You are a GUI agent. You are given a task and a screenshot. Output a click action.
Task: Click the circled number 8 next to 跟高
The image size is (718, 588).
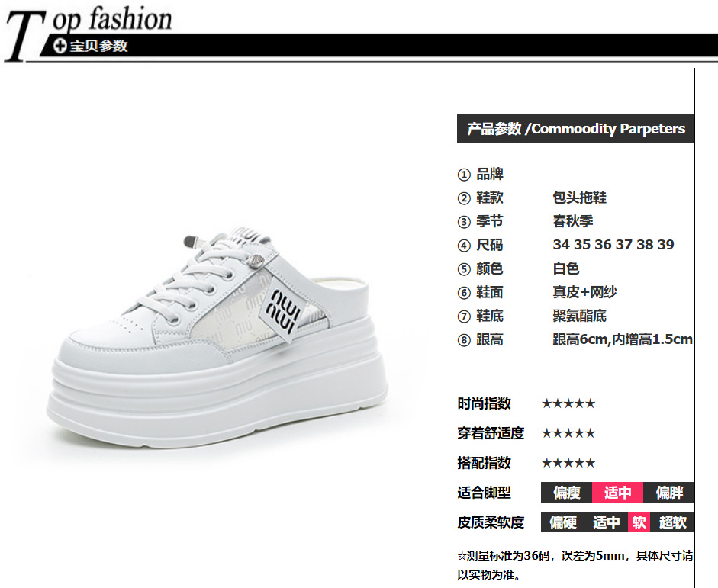tap(464, 340)
